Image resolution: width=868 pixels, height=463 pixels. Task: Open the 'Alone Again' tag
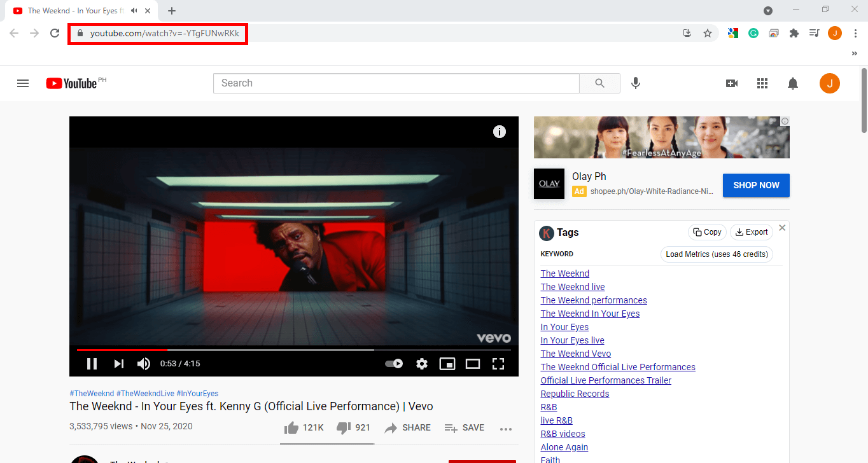click(564, 447)
